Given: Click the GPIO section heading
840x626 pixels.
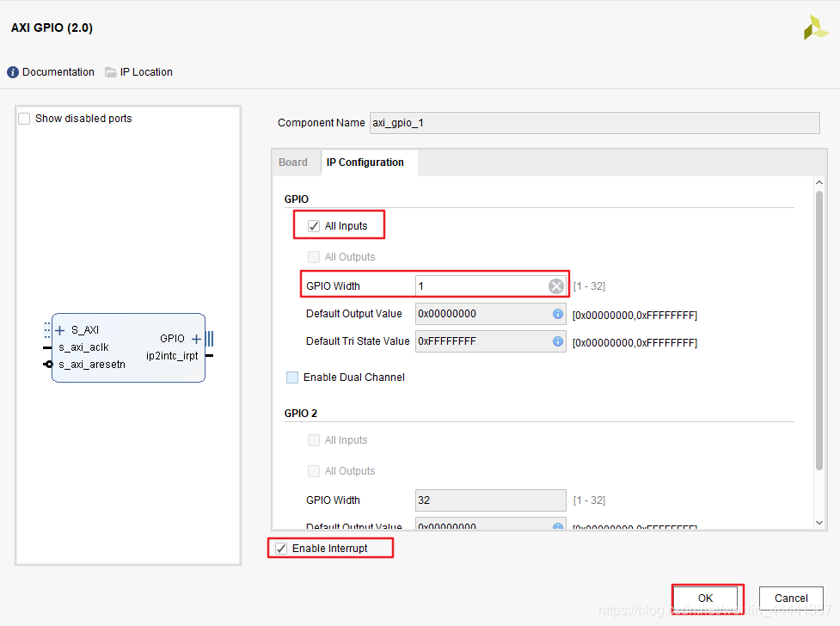Looking at the screenshot, I should pos(297,199).
